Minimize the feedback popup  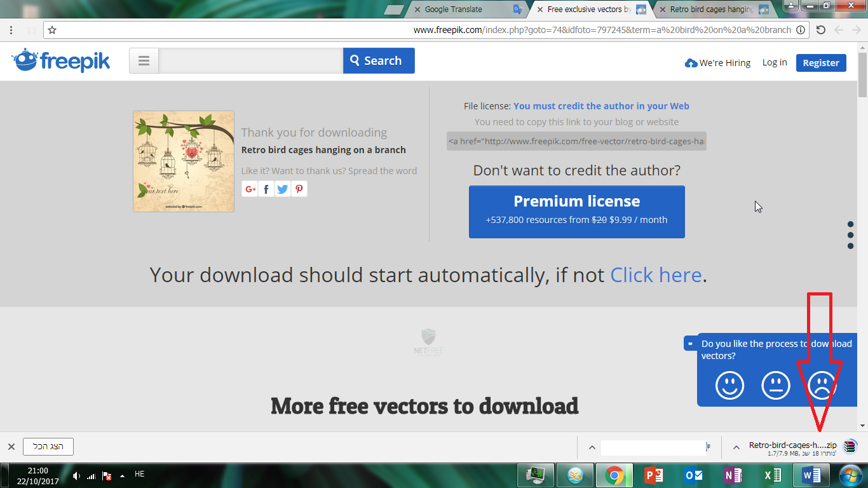click(689, 343)
